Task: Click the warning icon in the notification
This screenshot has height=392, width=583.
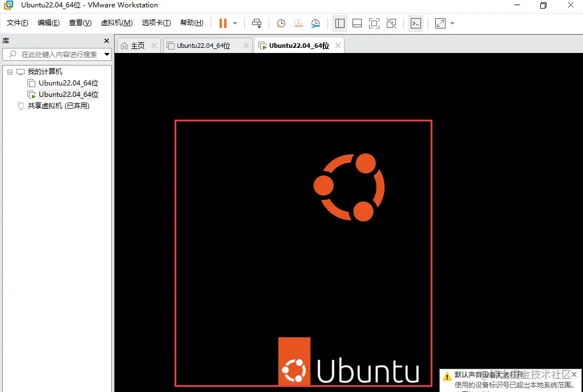Action: (x=447, y=377)
